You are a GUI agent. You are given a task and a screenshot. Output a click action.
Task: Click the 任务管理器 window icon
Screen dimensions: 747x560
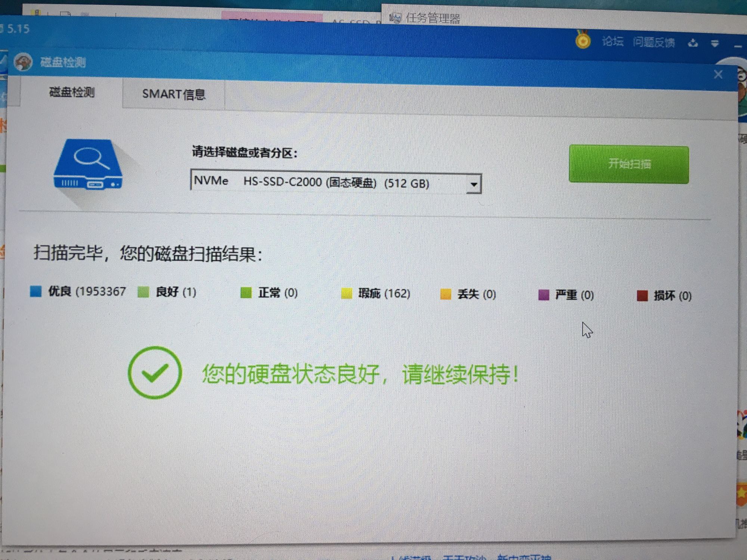(x=395, y=18)
